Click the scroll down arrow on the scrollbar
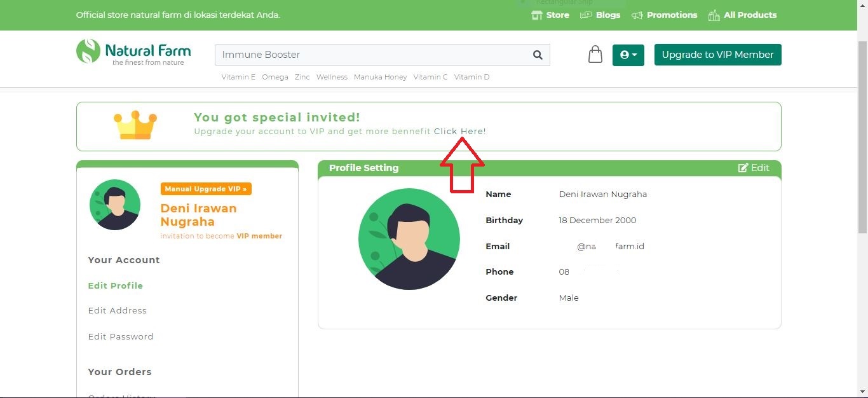Viewport: 868px width, 398px height. point(862,392)
